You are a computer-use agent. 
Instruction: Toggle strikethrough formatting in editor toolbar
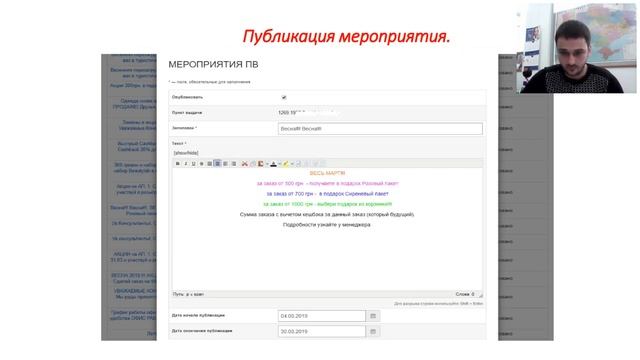pyautogui.click(x=202, y=164)
